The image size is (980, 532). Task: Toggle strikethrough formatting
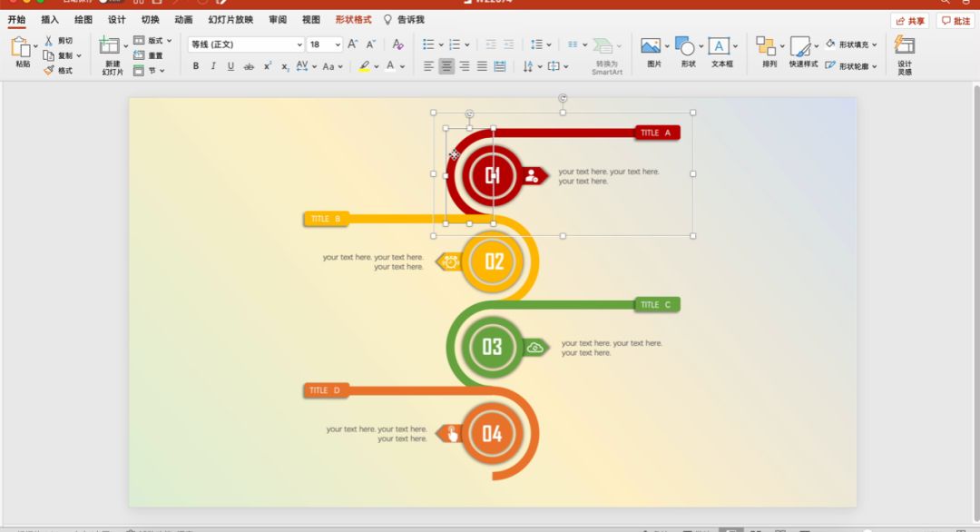pyautogui.click(x=249, y=65)
